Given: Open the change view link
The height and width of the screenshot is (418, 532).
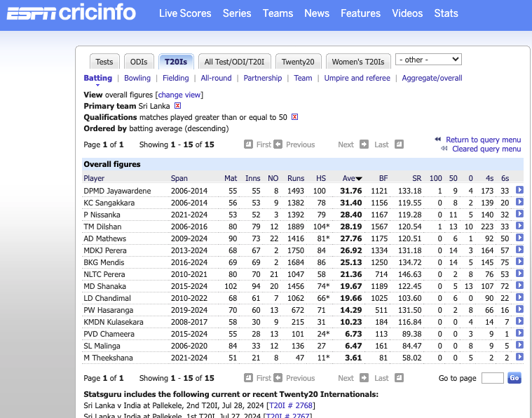Looking at the screenshot, I should tap(179, 95).
